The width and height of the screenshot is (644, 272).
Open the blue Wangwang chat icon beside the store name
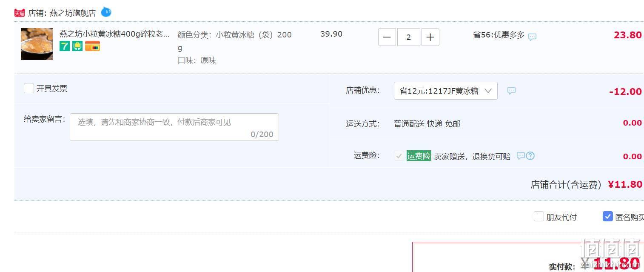click(106, 12)
